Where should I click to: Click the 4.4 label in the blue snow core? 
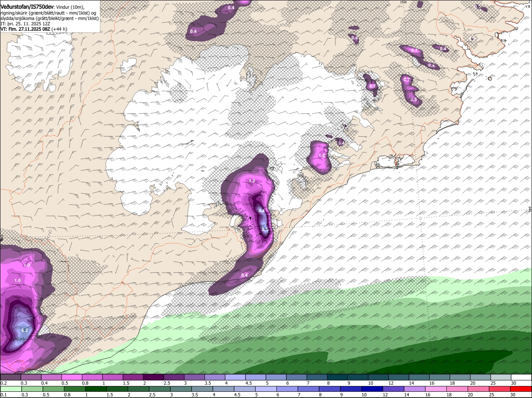pyautogui.click(x=262, y=211)
